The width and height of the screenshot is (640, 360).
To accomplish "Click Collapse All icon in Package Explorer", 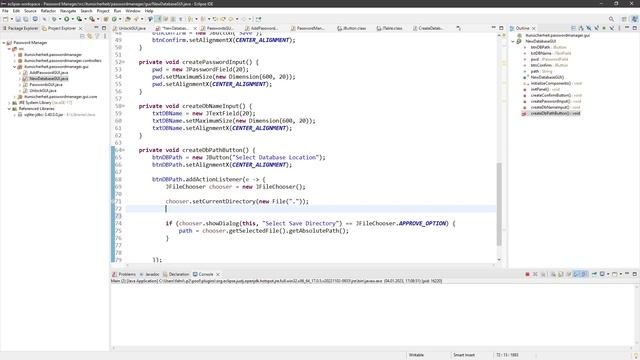I will (82, 36).
